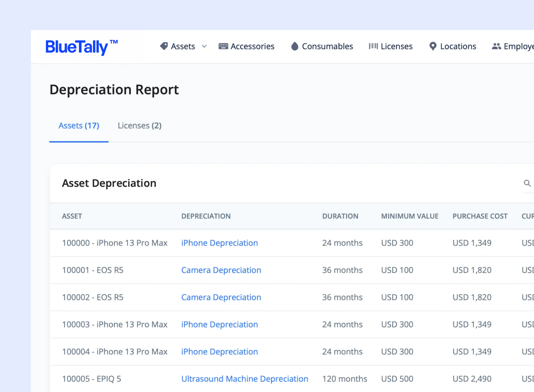
Task: Click the Assets tag icon
Action: [164, 46]
